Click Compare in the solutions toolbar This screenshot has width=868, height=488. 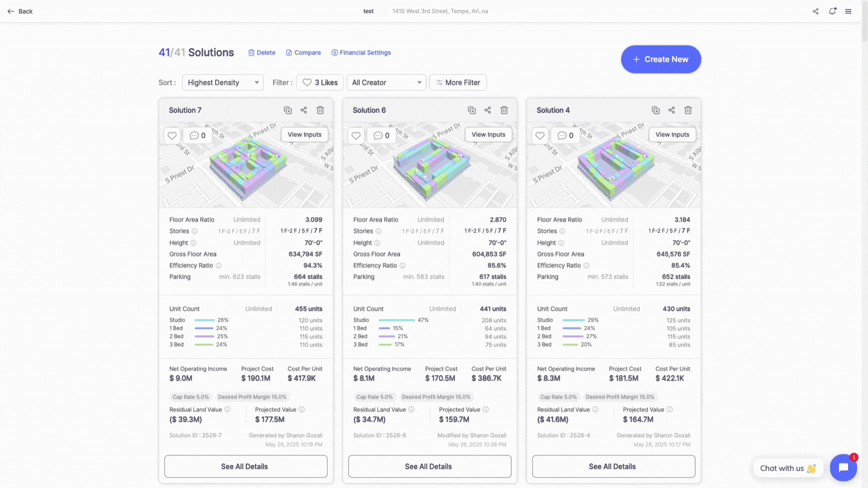point(303,53)
